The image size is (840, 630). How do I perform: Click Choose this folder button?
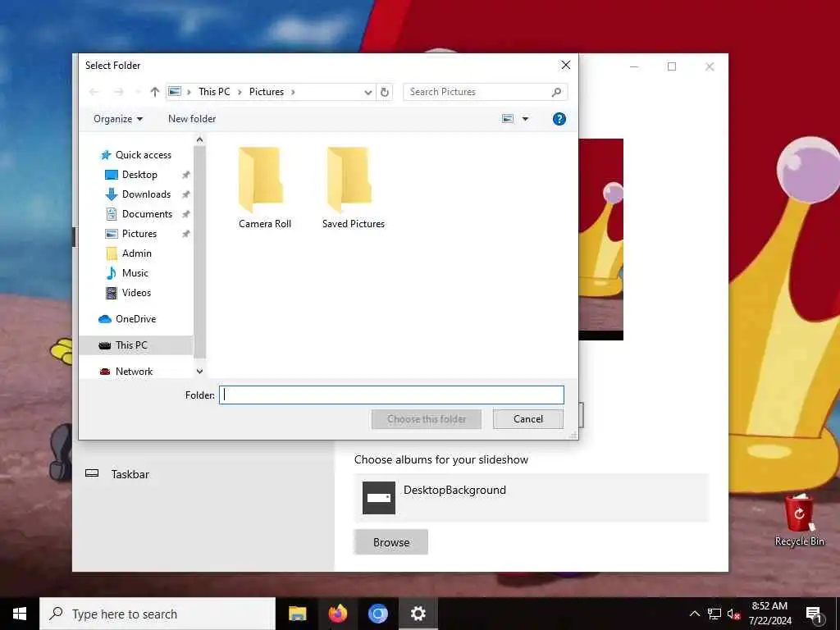point(427,419)
